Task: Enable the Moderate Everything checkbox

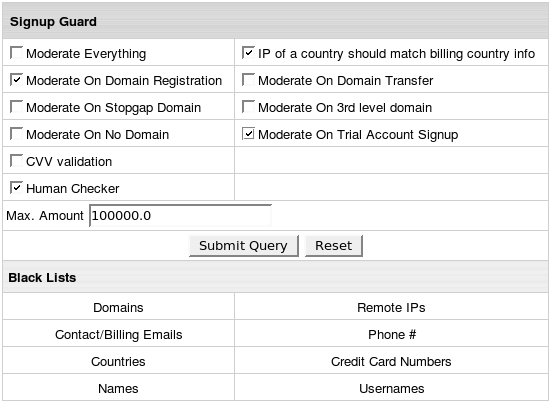Action: 16,53
